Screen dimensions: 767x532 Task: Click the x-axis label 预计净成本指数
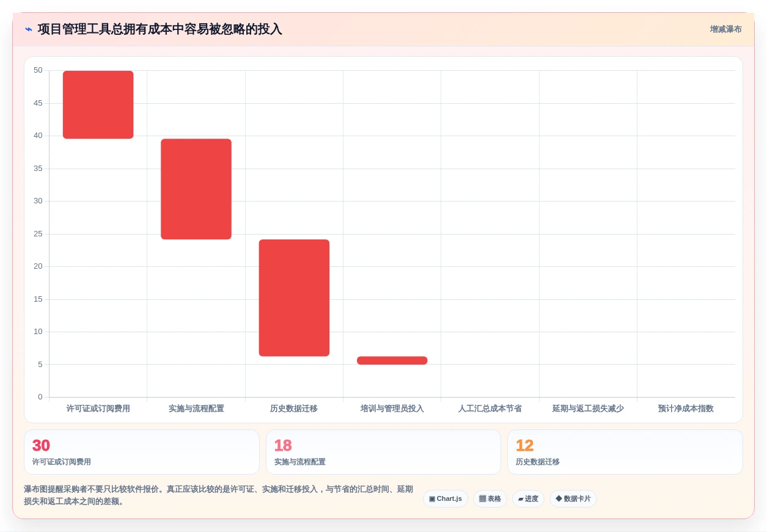686,408
